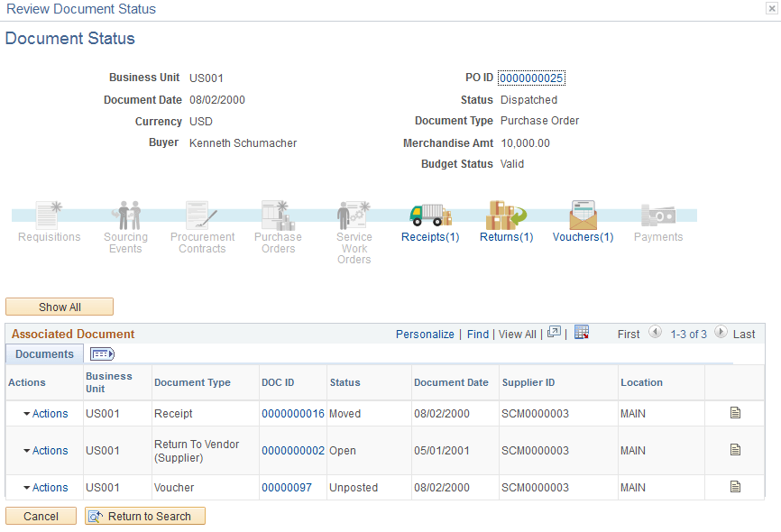781x532 pixels.
Task: Click the Requisitions lifecycle icon
Action: (x=50, y=216)
